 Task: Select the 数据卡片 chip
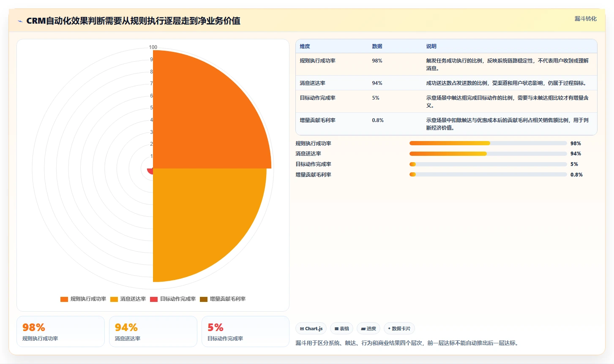tap(399, 329)
